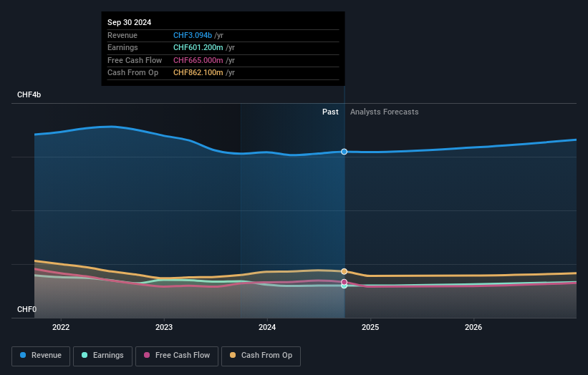Toggle the Earnings legend button
This screenshot has width=588, height=375.
[102, 356]
